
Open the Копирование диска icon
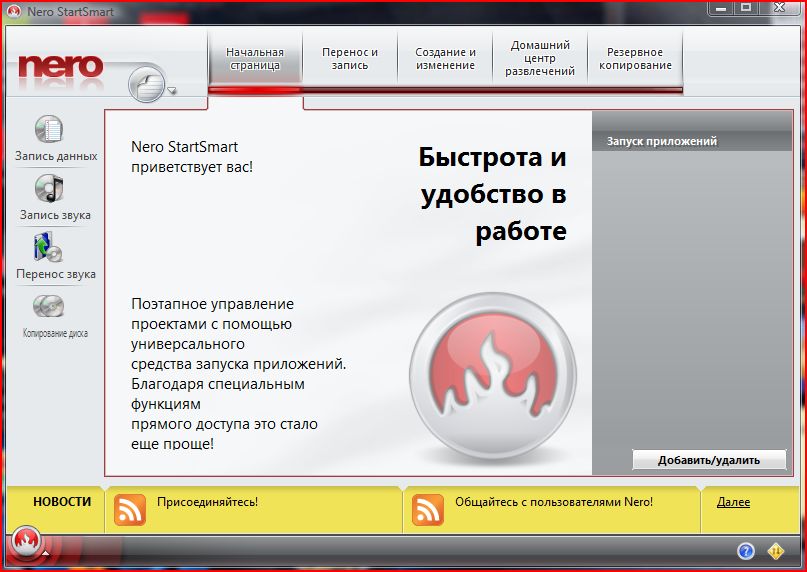pos(48,307)
